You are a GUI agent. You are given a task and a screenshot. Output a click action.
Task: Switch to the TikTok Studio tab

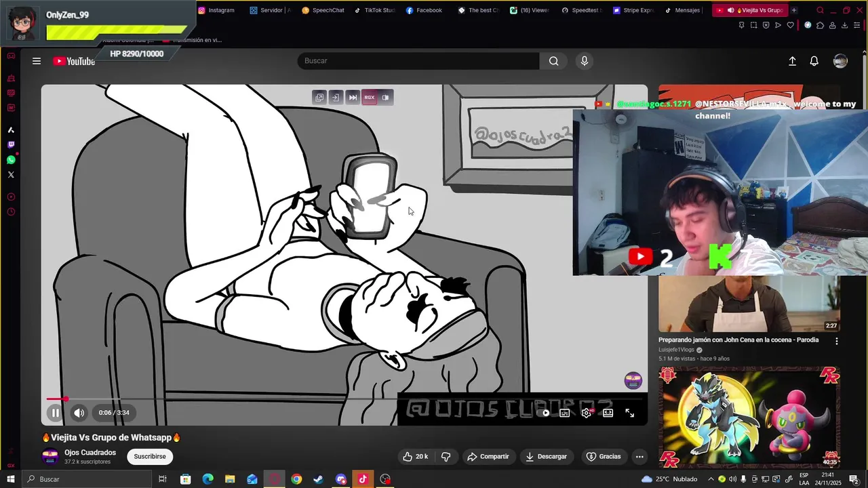click(375, 10)
